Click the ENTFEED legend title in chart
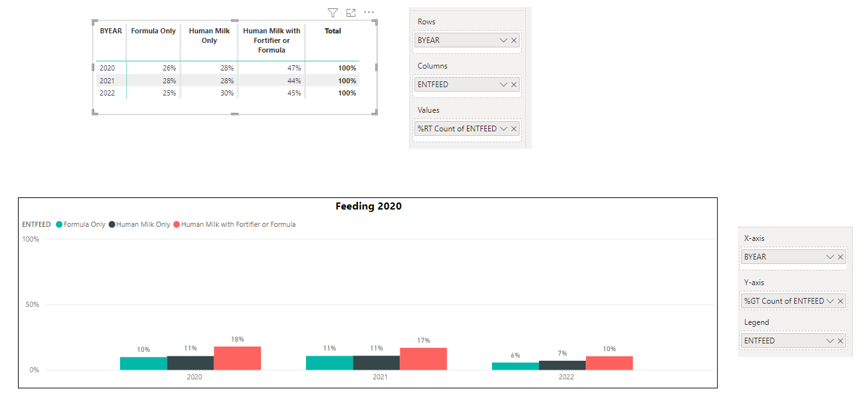 pyautogui.click(x=37, y=225)
